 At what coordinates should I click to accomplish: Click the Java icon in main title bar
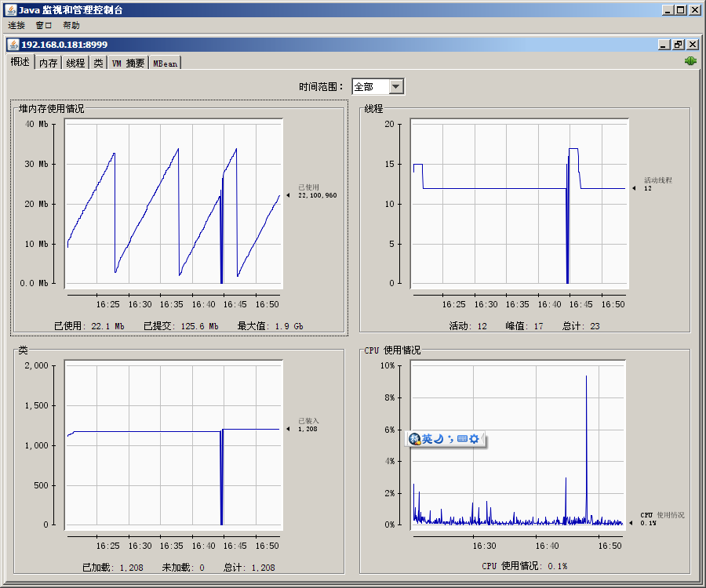pos(10,10)
